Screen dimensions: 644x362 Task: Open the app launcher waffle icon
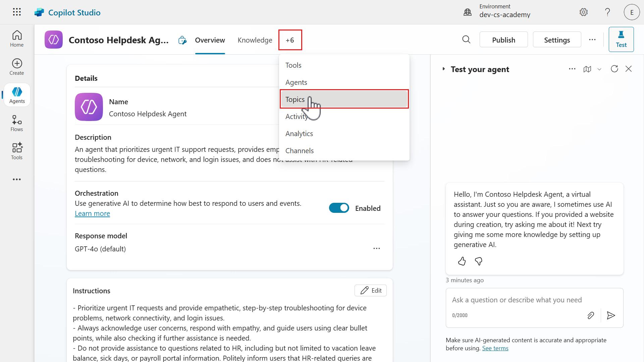(17, 12)
